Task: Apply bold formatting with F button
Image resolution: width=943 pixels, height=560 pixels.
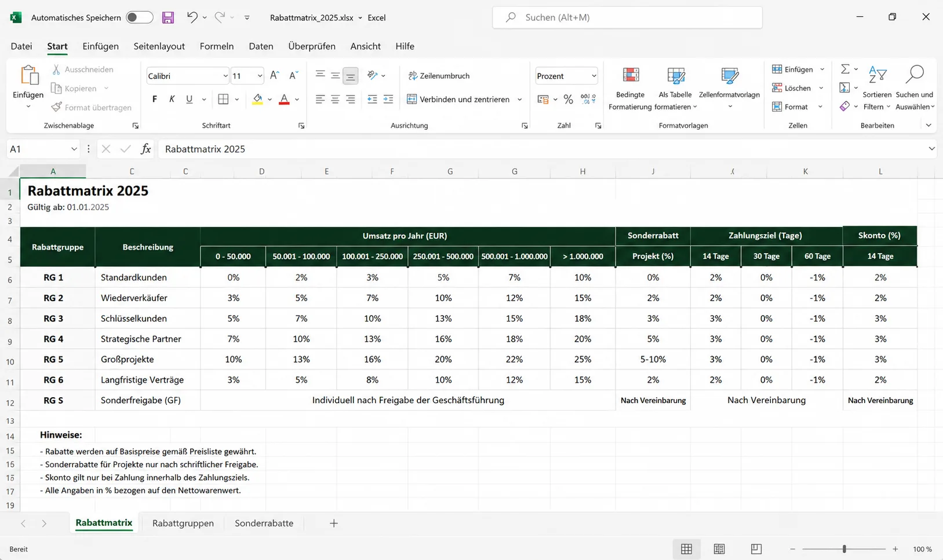Action: [155, 99]
